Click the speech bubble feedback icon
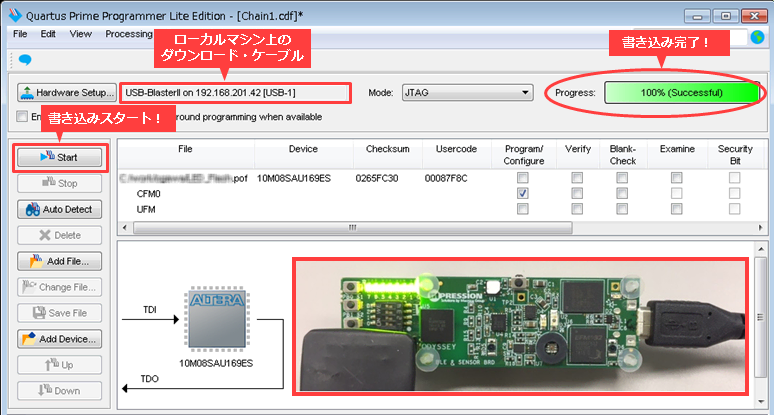This screenshot has height=416, width=774. pos(25,60)
